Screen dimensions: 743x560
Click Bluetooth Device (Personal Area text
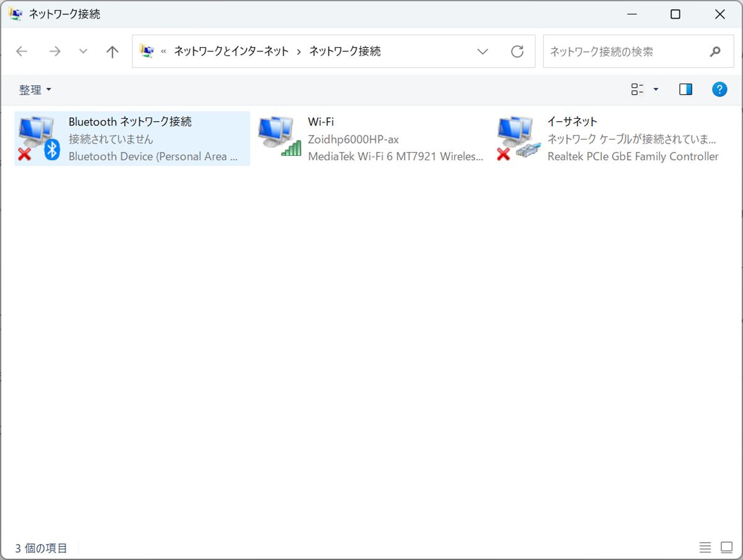(x=153, y=157)
